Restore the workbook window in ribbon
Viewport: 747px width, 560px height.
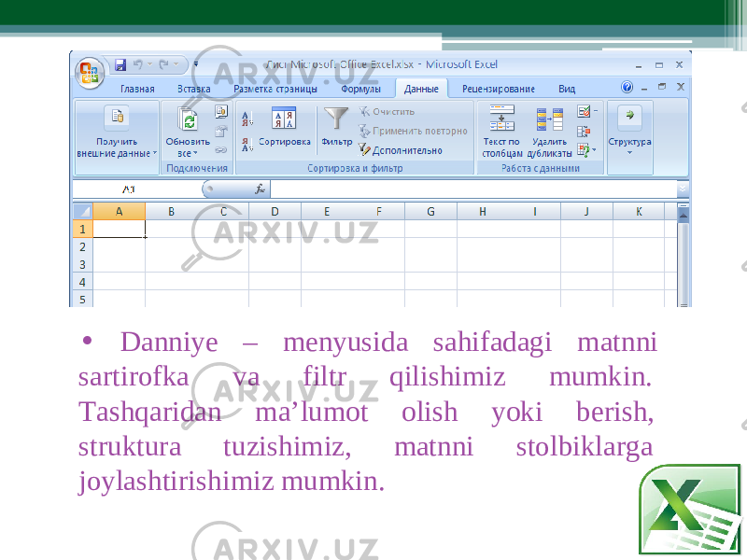pyautogui.click(x=662, y=87)
